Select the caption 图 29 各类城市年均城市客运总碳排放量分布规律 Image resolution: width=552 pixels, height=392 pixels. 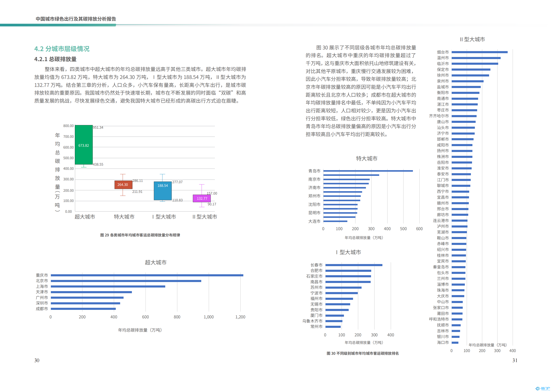(140, 235)
